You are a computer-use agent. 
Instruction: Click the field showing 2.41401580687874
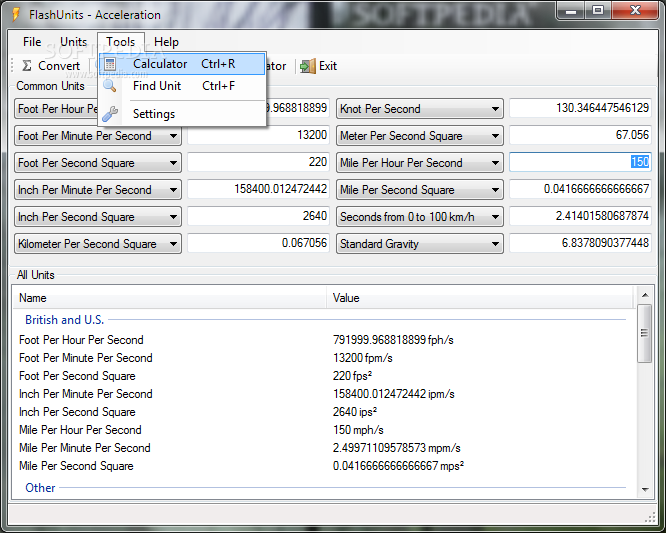pyautogui.click(x=580, y=216)
